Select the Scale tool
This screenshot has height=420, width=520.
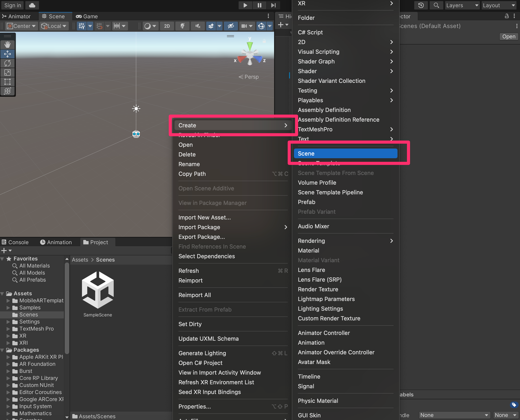pyautogui.click(x=7, y=72)
